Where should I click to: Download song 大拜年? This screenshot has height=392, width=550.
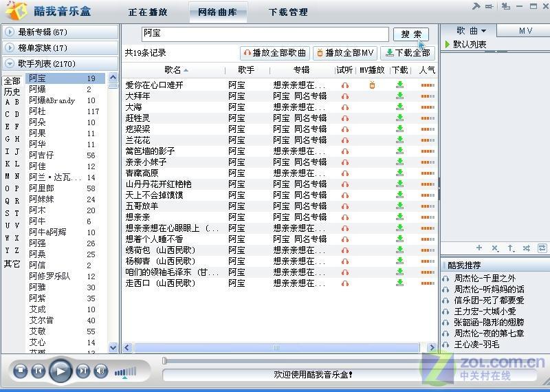[x=399, y=96]
